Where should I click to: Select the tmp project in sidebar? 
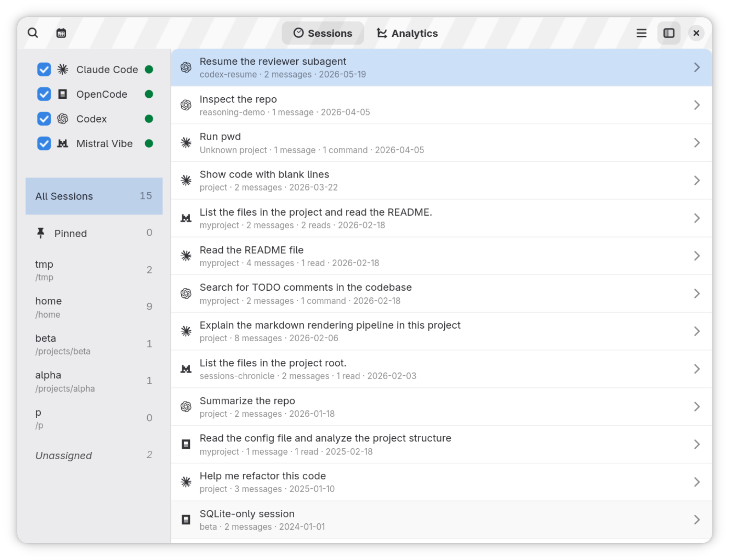tap(94, 270)
